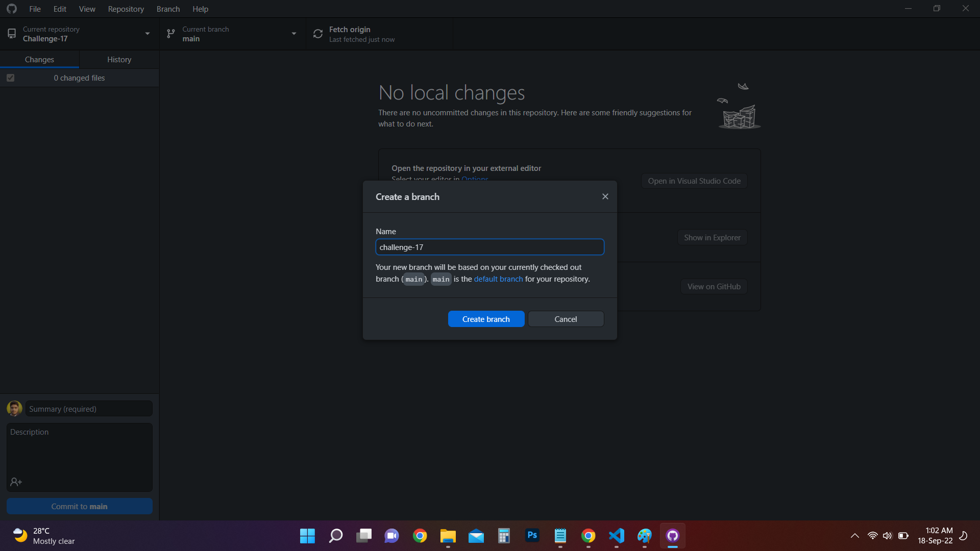This screenshot has width=980, height=551.
Task: Open the Branch menu
Action: coord(168,9)
